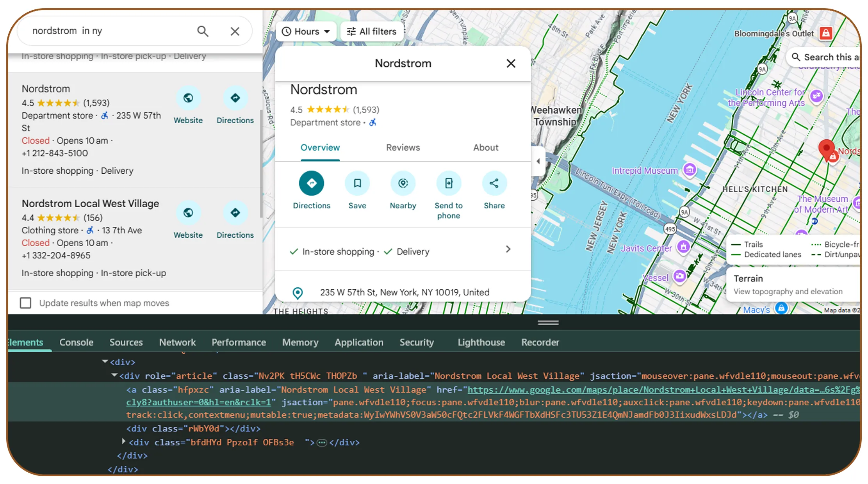This screenshot has height=484, width=868.
Task: Click Intrepid Museum map marker
Action: pyautogui.click(x=690, y=170)
